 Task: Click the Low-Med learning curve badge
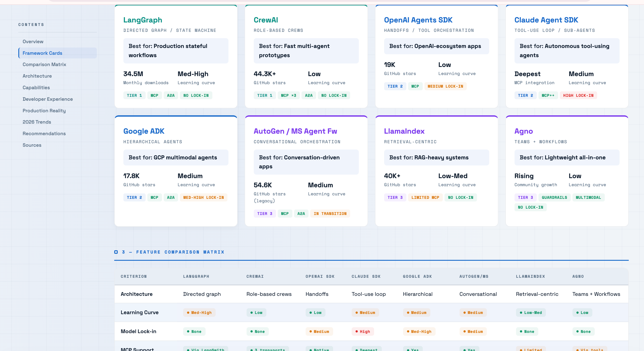pyautogui.click(x=530, y=312)
